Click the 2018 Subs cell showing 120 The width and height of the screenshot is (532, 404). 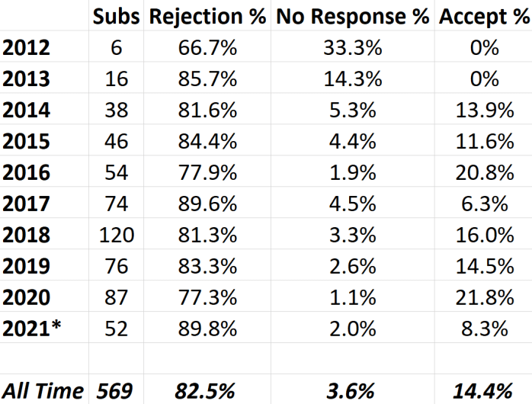click(117, 234)
